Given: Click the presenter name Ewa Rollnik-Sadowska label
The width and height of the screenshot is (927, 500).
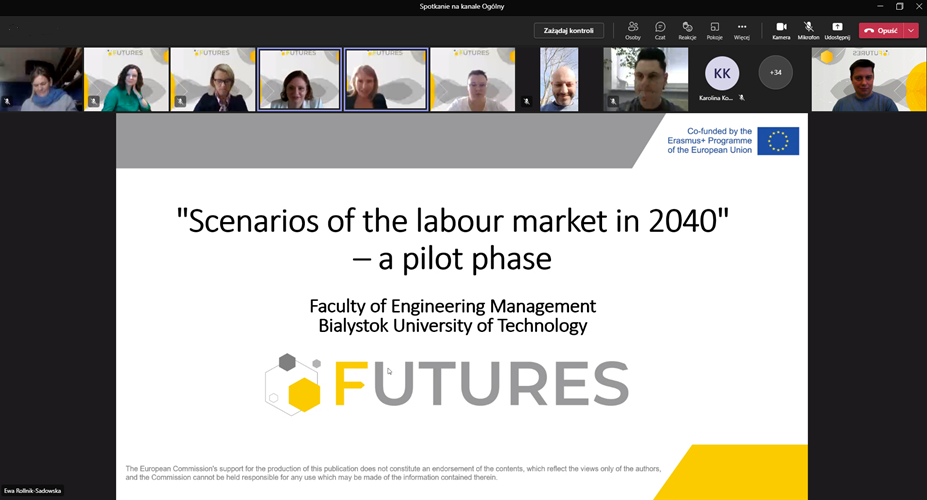Looking at the screenshot, I should [x=35, y=491].
